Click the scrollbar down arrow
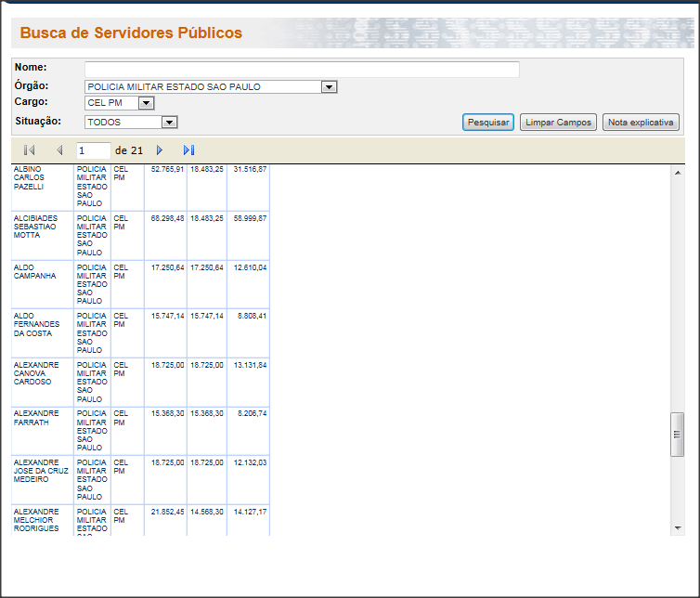 pyautogui.click(x=677, y=527)
